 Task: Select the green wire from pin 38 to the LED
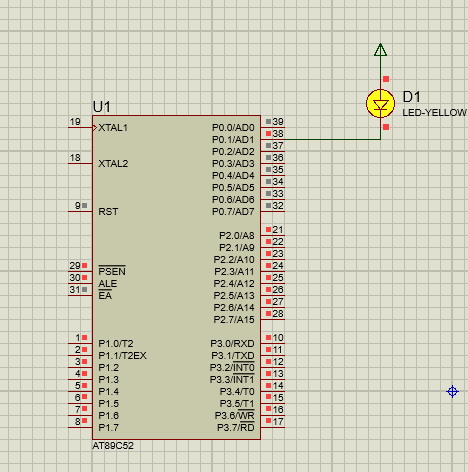pos(332,139)
